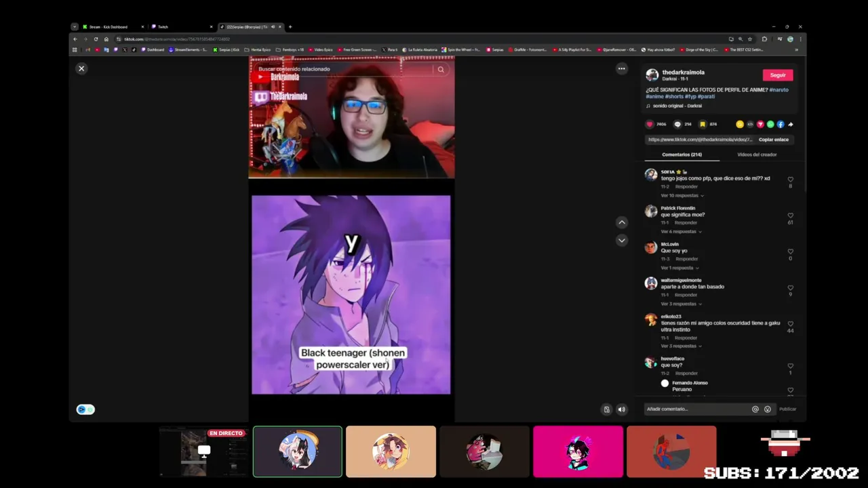Open the emoji picker in comment box
The width and height of the screenshot is (868, 488).
(x=768, y=409)
